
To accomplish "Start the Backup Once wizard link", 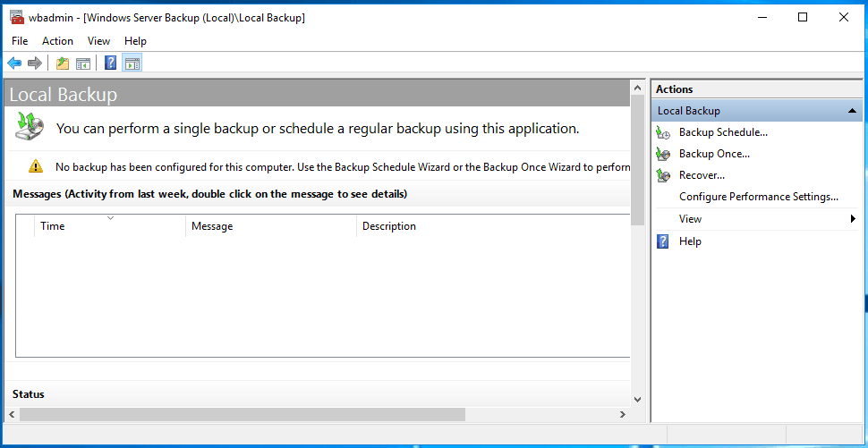I will pyautogui.click(x=714, y=154).
